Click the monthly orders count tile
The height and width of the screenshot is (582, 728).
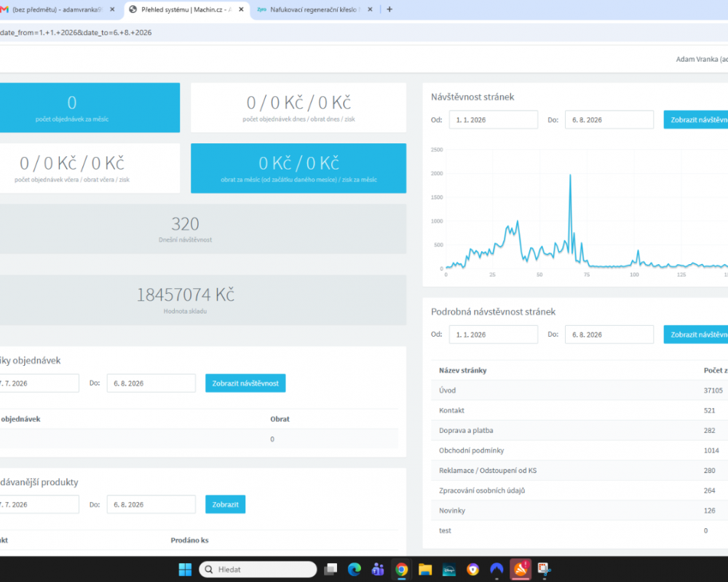[89, 108]
